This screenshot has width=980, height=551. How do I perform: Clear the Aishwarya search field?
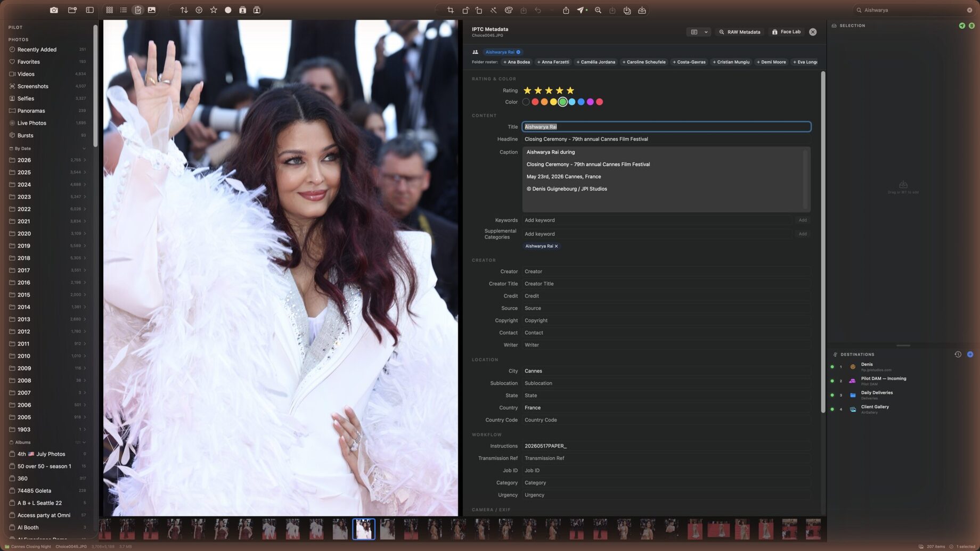pyautogui.click(x=969, y=10)
